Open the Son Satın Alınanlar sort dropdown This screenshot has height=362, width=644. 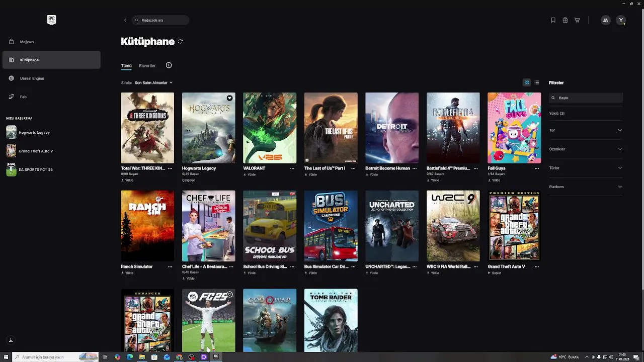click(x=153, y=82)
